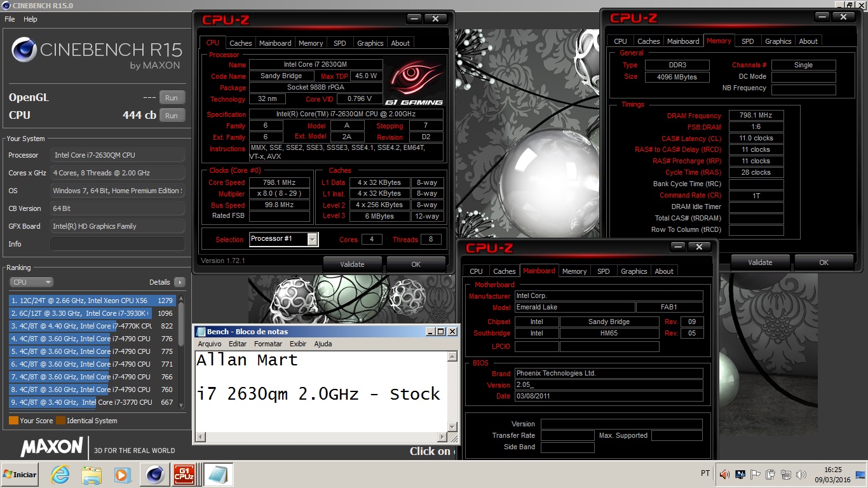
Task: Open CPU tab in CPU-Z Mainboard window
Action: 477,271
